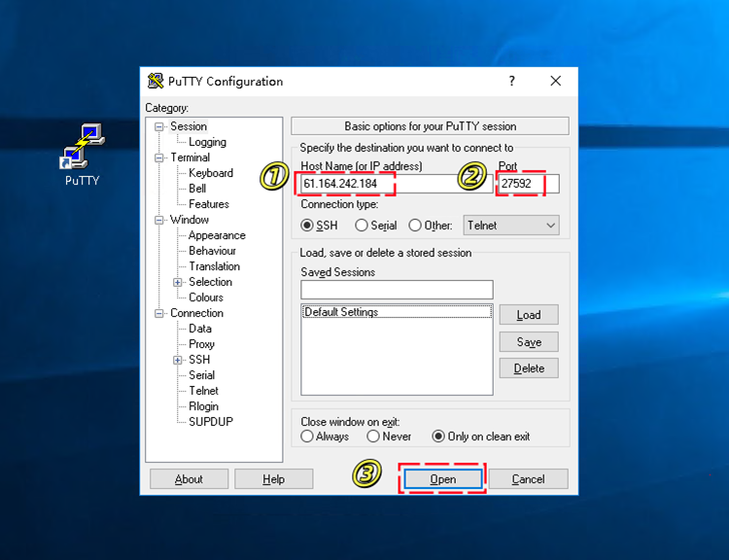The width and height of the screenshot is (729, 560).
Task: Click the title bar help question mark
Action: (512, 82)
